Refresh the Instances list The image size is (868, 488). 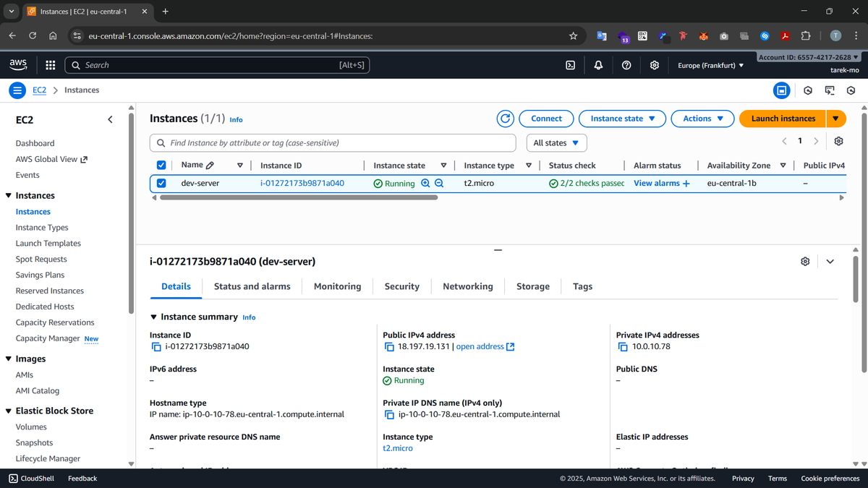point(506,119)
